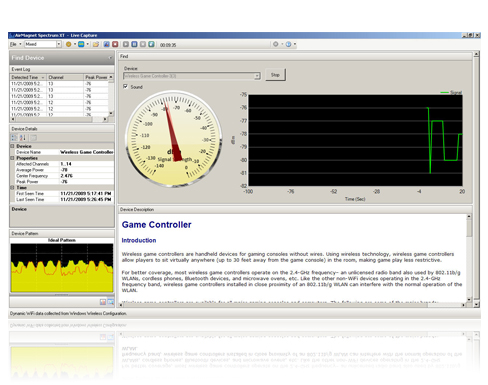Click the Ideal Pattern spectrum thumbnail
The image size is (488, 385).
click(x=62, y=268)
